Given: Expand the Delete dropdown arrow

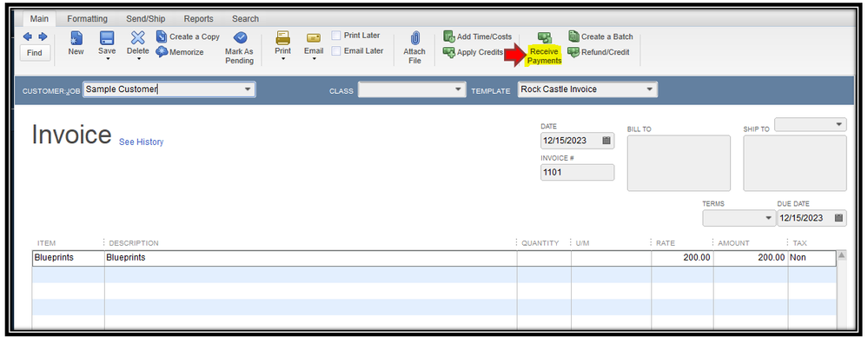Looking at the screenshot, I should point(138,59).
